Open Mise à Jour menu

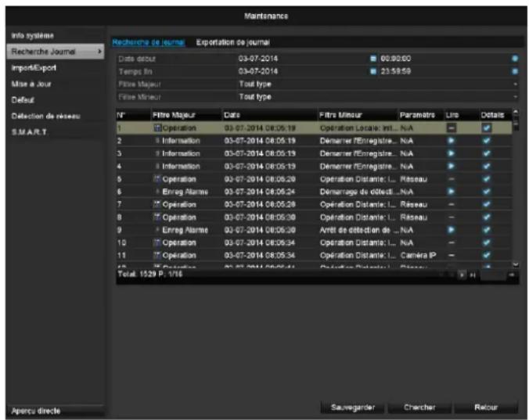[31, 84]
